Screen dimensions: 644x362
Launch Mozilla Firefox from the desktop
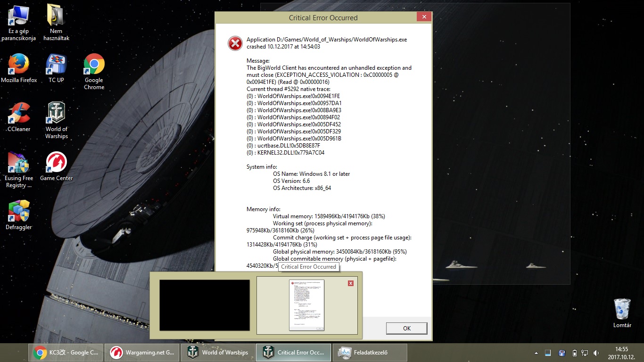(19, 69)
